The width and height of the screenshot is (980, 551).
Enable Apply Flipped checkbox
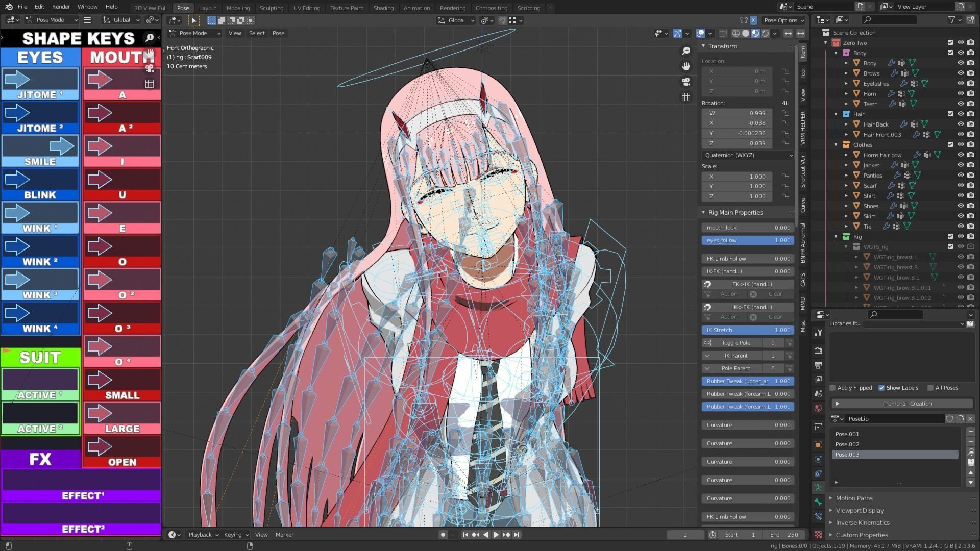832,388
